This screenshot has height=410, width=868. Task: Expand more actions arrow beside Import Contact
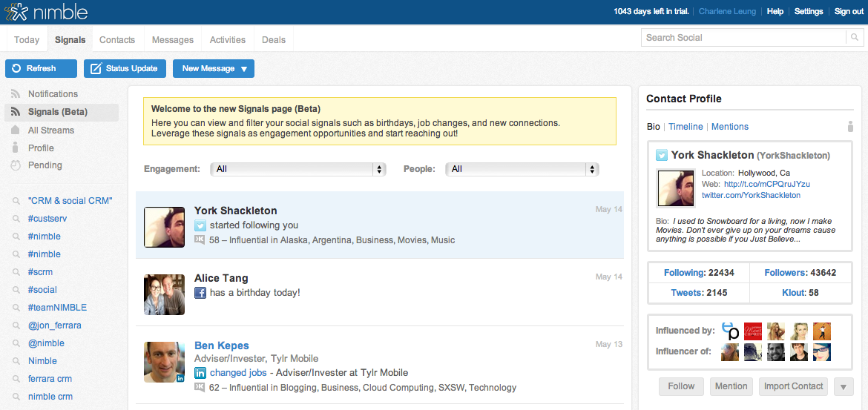coord(844,386)
